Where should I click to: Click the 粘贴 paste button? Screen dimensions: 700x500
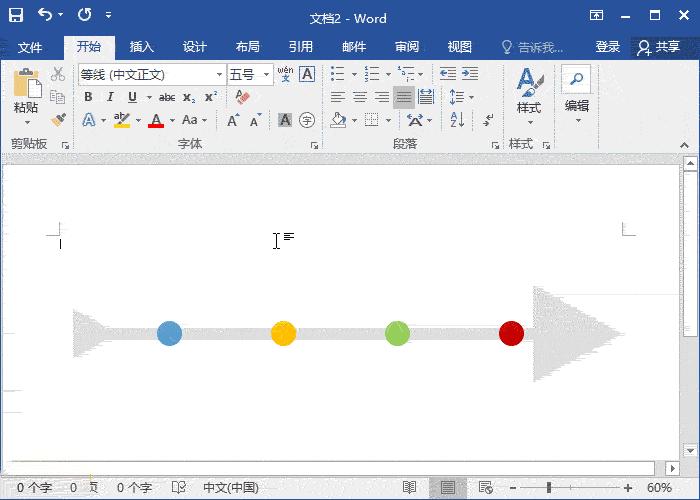(26, 96)
